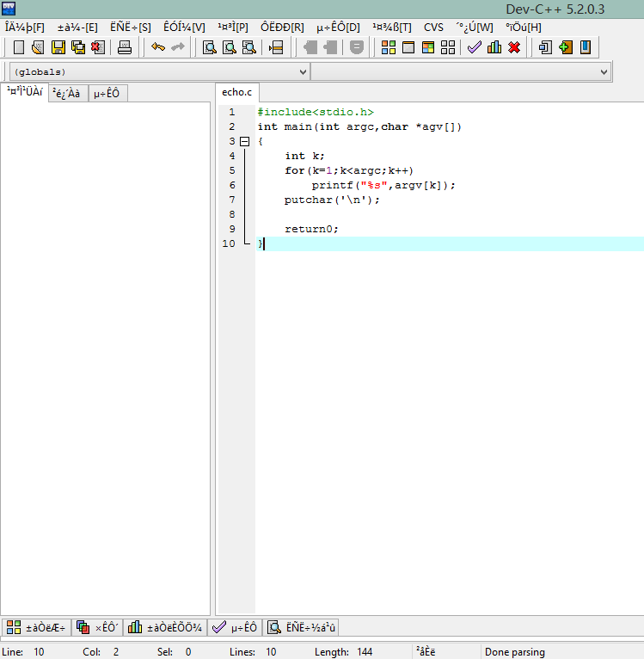Click the blue bookmark book icon
This screenshot has width=644, height=659.
pos(586,47)
